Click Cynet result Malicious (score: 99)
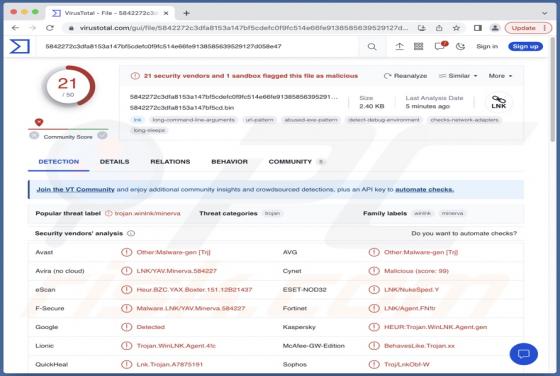This screenshot has width=560, height=376. click(416, 271)
